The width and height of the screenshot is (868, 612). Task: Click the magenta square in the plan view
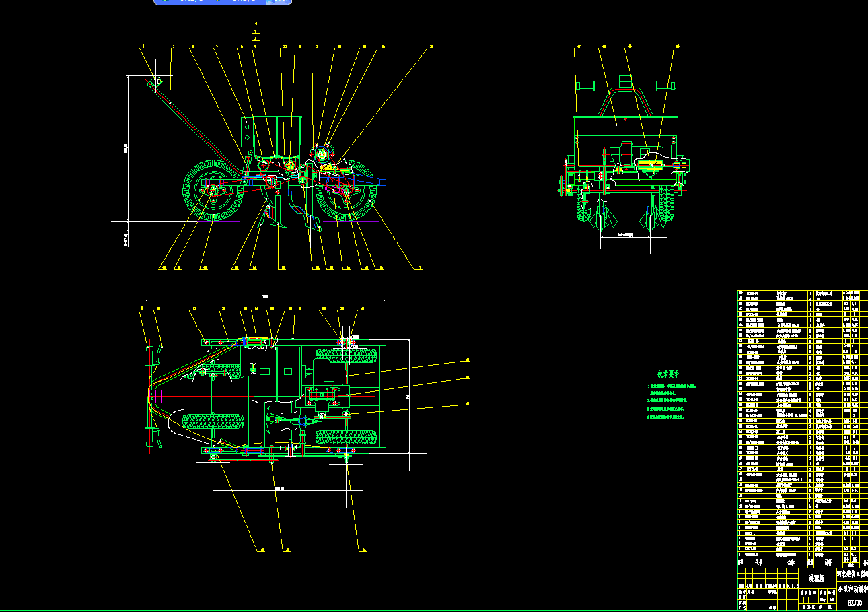[x=156, y=397]
